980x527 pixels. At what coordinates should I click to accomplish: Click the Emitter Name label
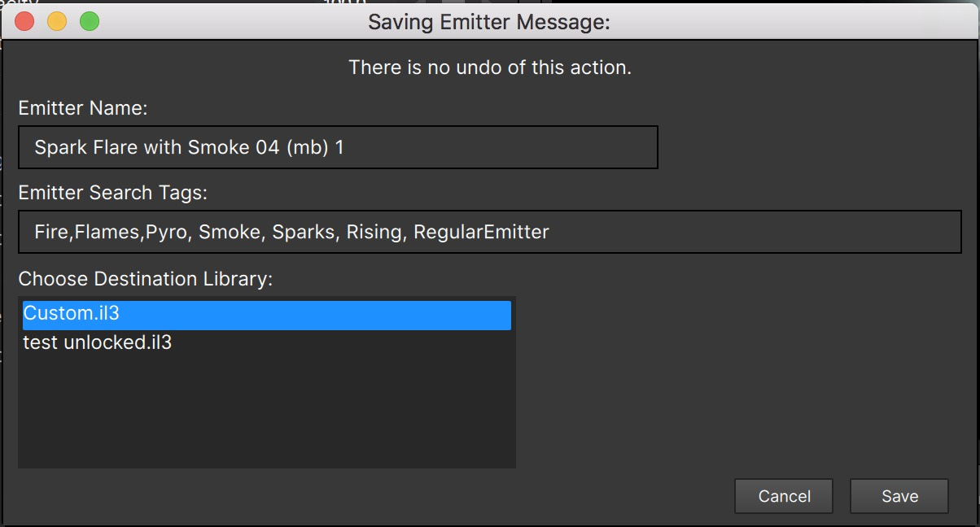(82, 108)
